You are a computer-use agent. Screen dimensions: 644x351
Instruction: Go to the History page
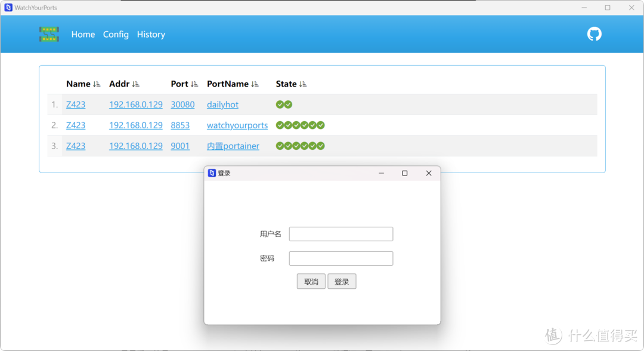[151, 35]
